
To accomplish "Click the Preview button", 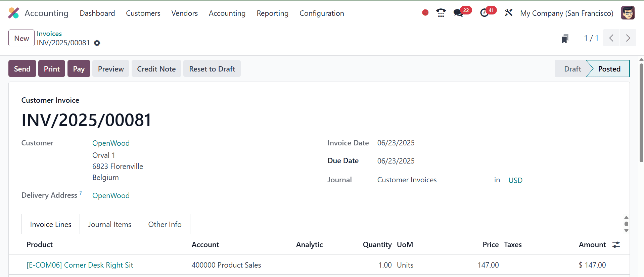I will click(111, 68).
